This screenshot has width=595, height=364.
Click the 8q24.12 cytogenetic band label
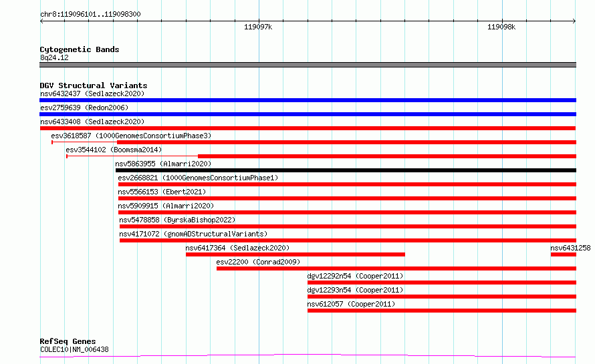pyautogui.click(x=54, y=57)
